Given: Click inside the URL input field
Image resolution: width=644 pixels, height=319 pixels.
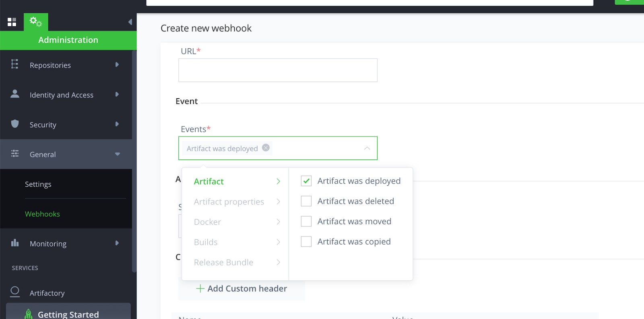Looking at the screenshot, I should click(x=278, y=70).
